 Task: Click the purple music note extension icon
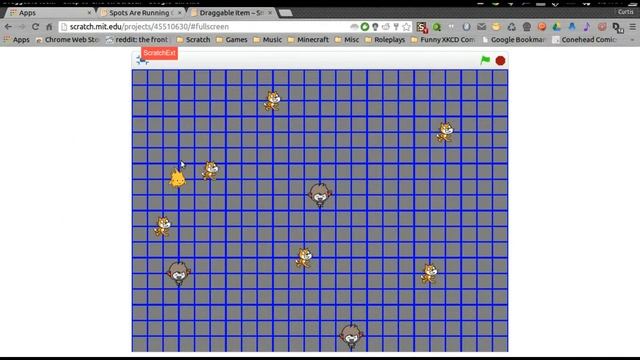click(587, 27)
